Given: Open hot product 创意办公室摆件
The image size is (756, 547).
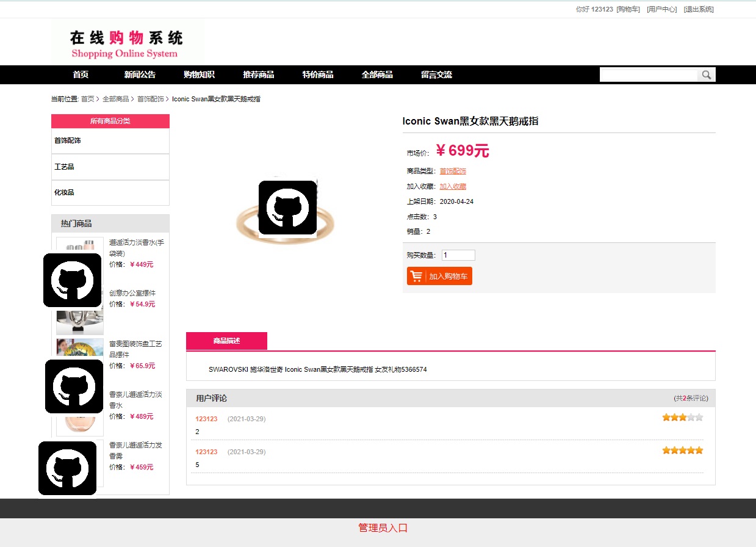Looking at the screenshot, I should pos(132,293).
